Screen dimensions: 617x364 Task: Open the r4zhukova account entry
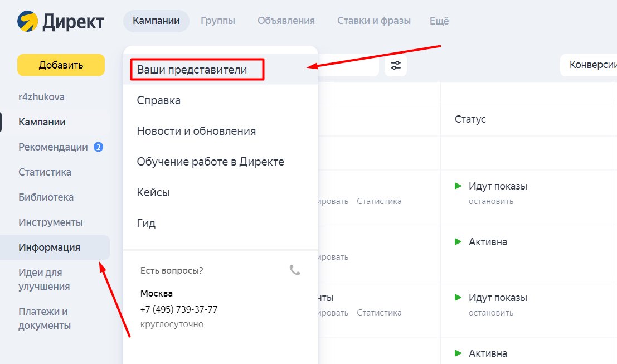click(41, 97)
